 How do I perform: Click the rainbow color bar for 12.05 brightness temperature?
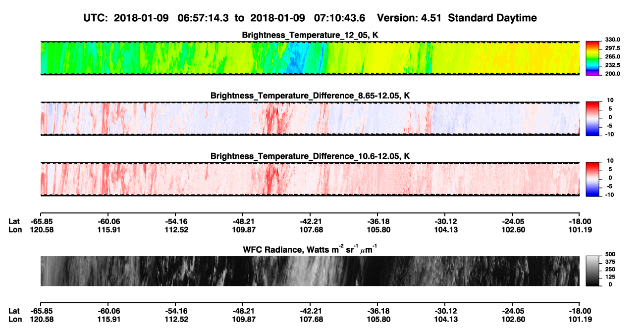pyautogui.click(x=592, y=58)
